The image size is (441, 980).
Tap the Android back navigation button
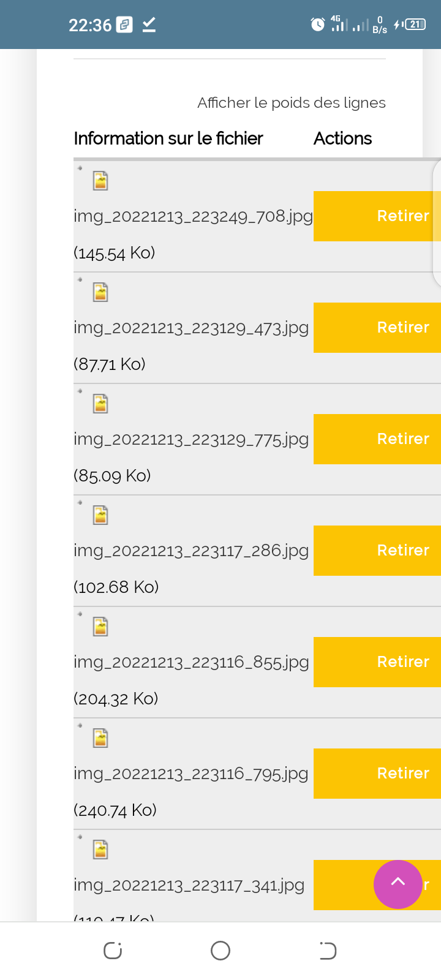point(328,951)
